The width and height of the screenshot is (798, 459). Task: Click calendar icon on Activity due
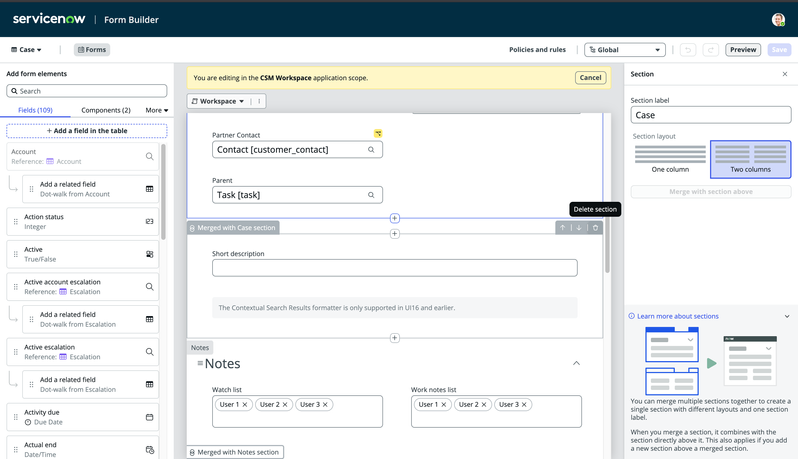click(x=150, y=417)
